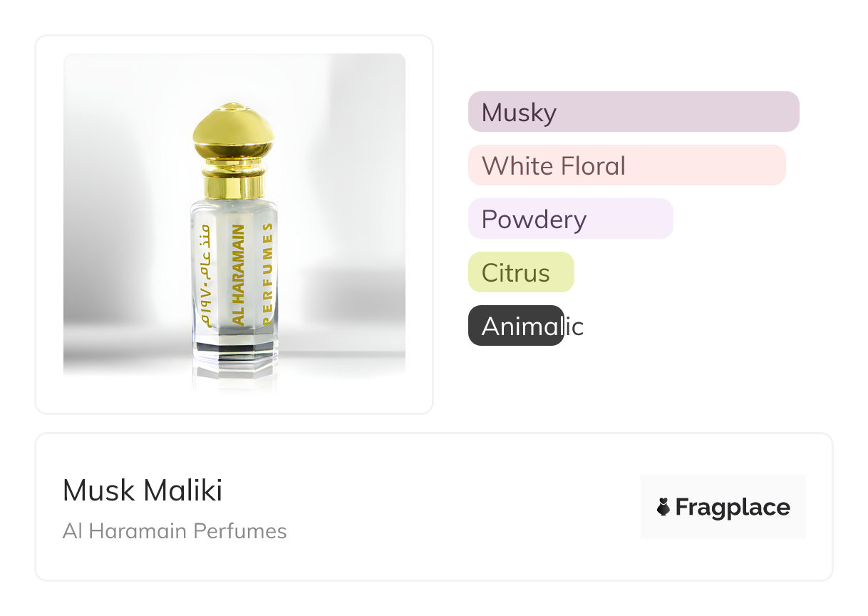The image size is (868, 616).
Task: Pick the green Citrus accord bar
Action: pyautogui.click(x=520, y=272)
